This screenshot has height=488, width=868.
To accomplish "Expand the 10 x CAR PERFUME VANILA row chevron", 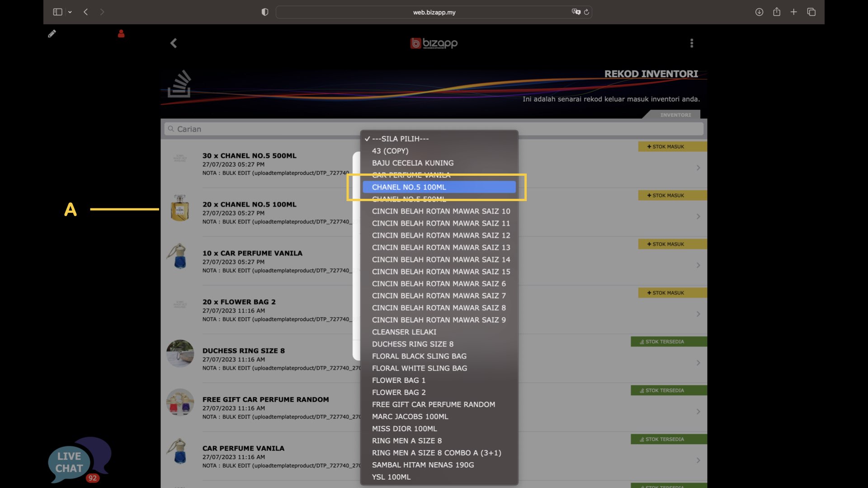I will tap(698, 266).
